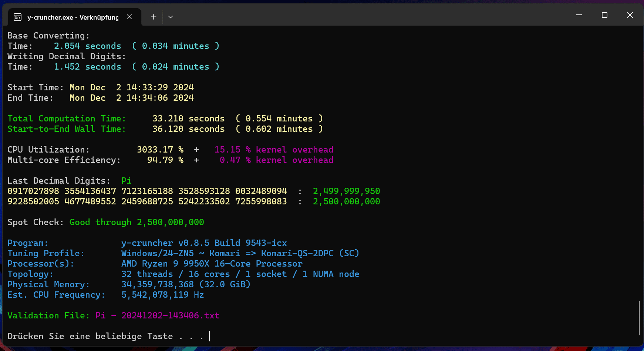Click the digit group '0917027898'
Image resolution: width=644 pixels, height=351 pixels.
click(x=33, y=191)
